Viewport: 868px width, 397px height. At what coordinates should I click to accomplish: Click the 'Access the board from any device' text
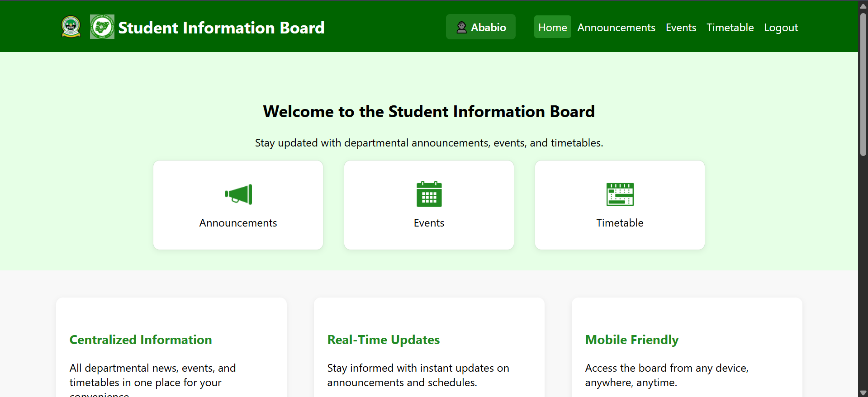(x=667, y=375)
